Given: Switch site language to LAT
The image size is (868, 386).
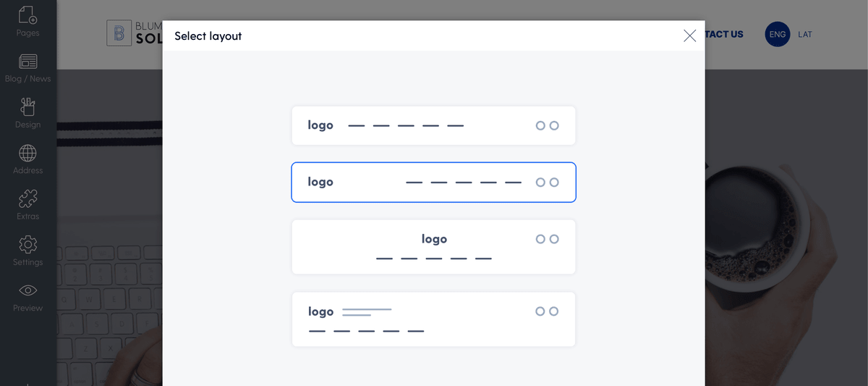Looking at the screenshot, I should pyautogui.click(x=805, y=34).
